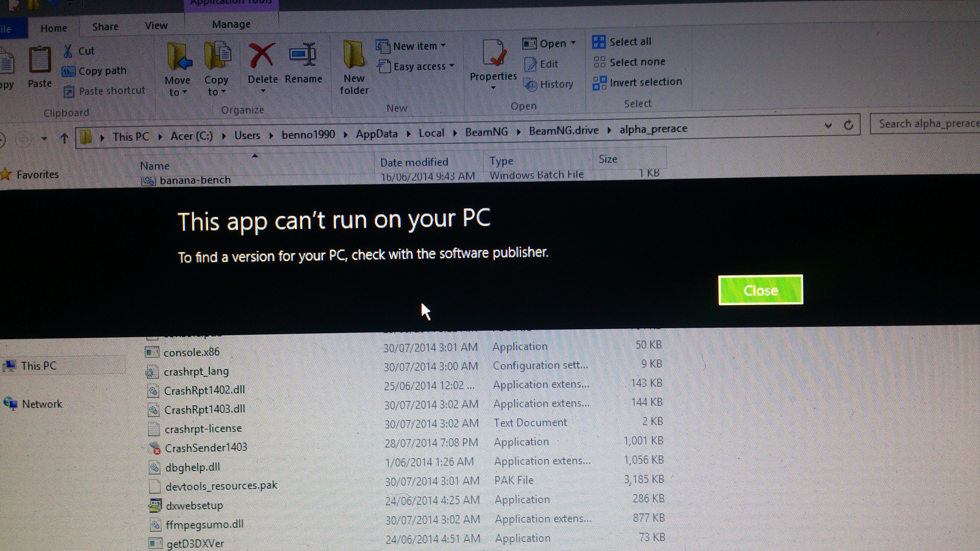Refresh the folder view
The height and width of the screenshot is (551, 980).
point(848,125)
